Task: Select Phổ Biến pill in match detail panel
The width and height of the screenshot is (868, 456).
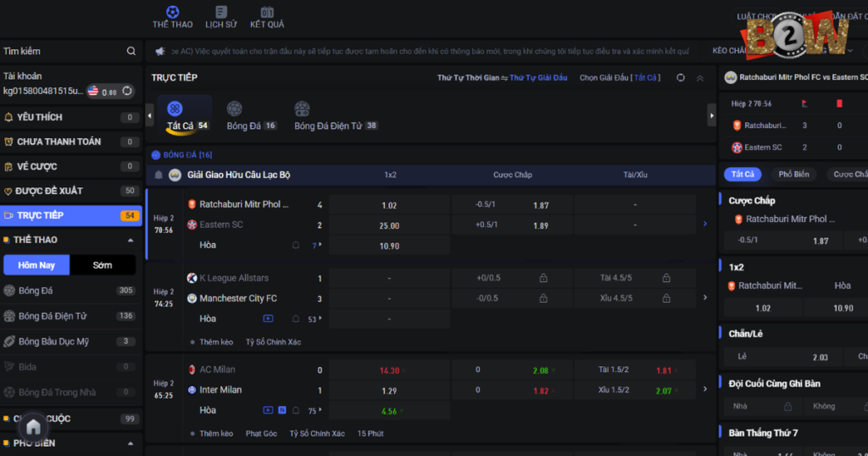Action: tap(793, 175)
